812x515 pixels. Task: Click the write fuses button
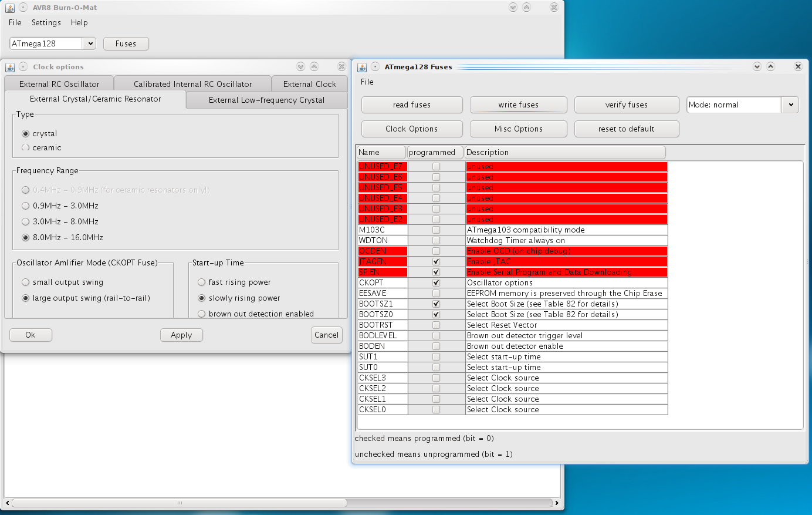(x=519, y=105)
